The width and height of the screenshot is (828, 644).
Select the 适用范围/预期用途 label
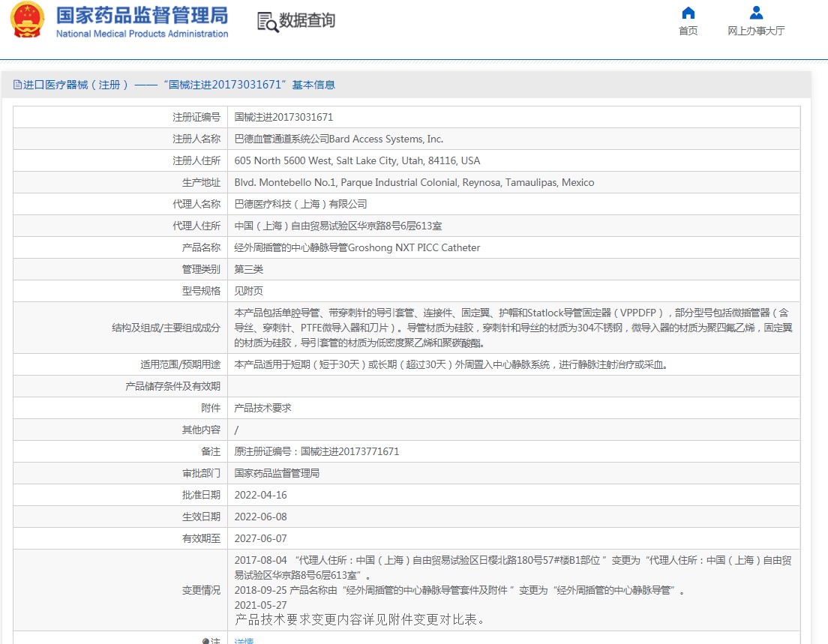(x=180, y=365)
